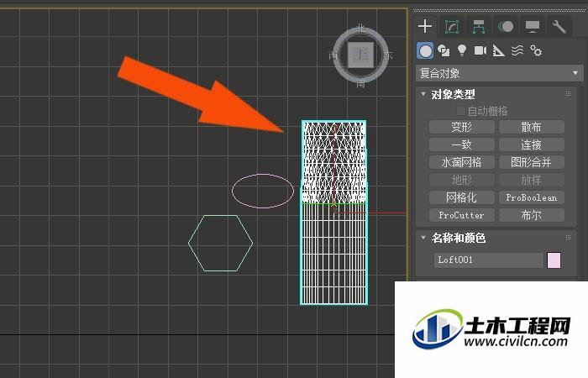Image resolution: width=588 pixels, height=378 pixels.
Task: Toggle the 自动栅格 checkbox
Action: (460, 111)
